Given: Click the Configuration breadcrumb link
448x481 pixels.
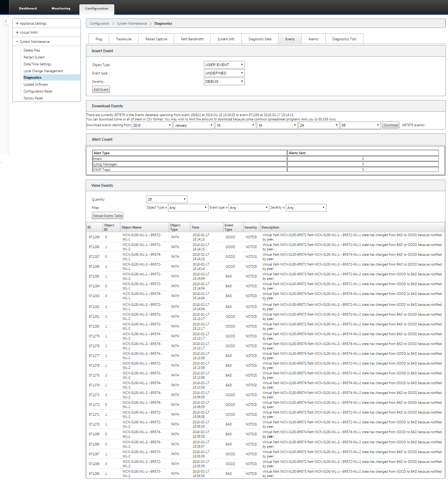Looking at the screenshot, I should [x=99, y=24].
